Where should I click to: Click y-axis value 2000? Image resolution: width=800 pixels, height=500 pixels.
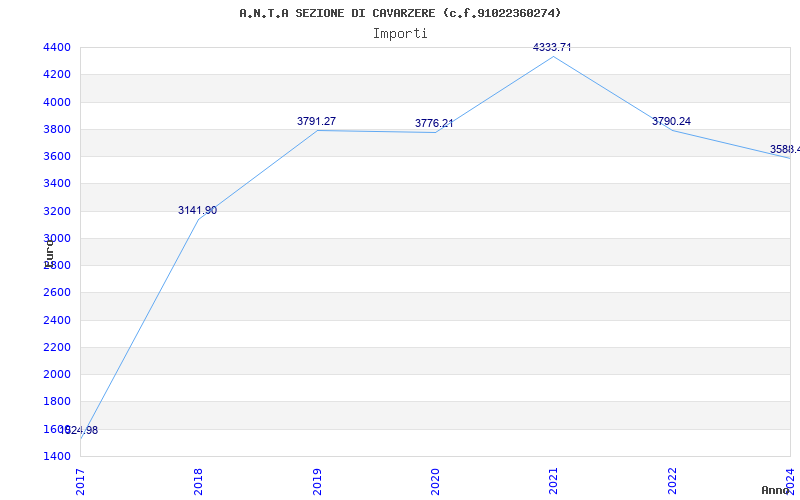tap(58, 374)
